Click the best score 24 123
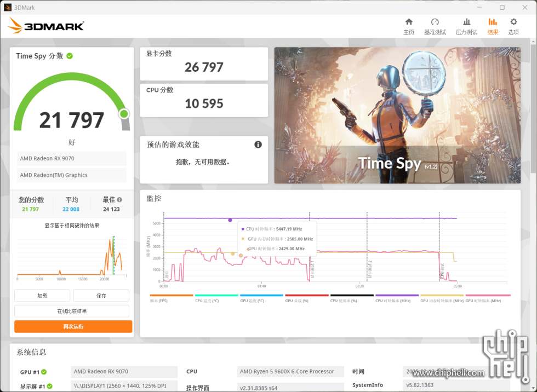 coord(111,209)
